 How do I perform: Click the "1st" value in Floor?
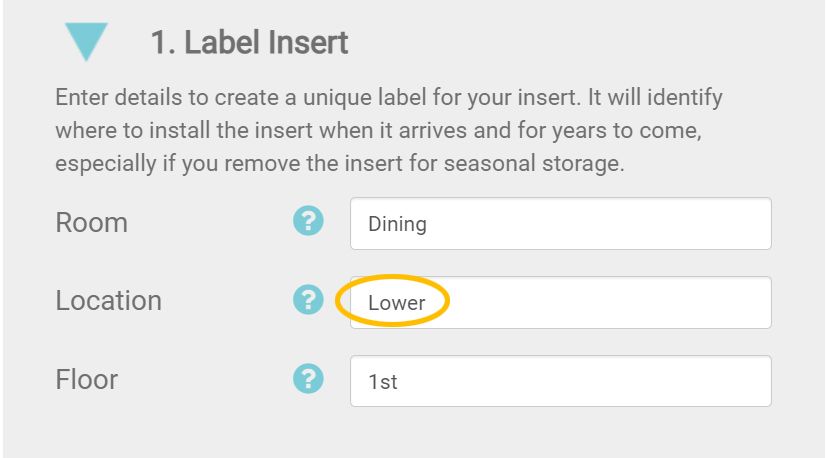pos(383,382)
